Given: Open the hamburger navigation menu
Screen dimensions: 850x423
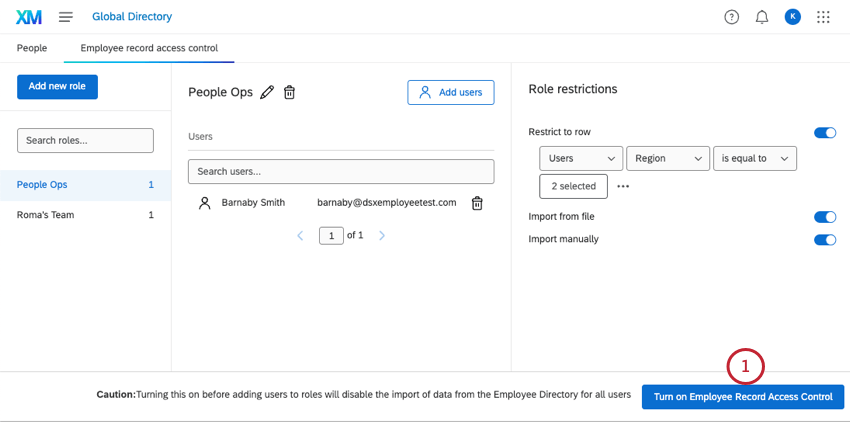Looking at the screenshot, I should point(66,17).
